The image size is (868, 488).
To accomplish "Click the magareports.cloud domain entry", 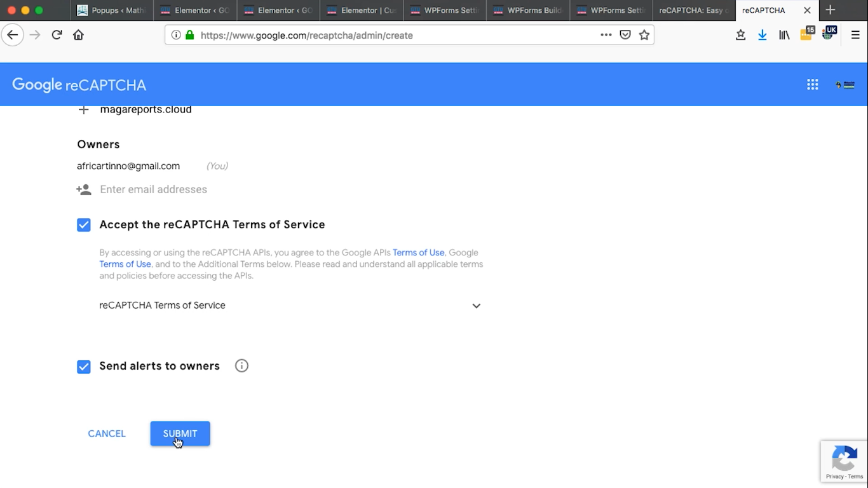I will click(146, 109).
